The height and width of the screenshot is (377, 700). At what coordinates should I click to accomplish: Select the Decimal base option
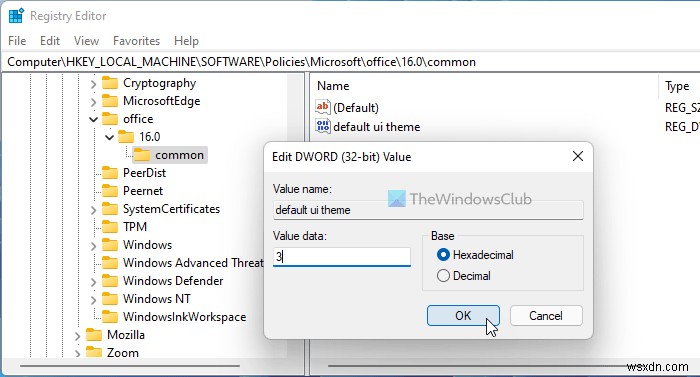coord(463,276)
